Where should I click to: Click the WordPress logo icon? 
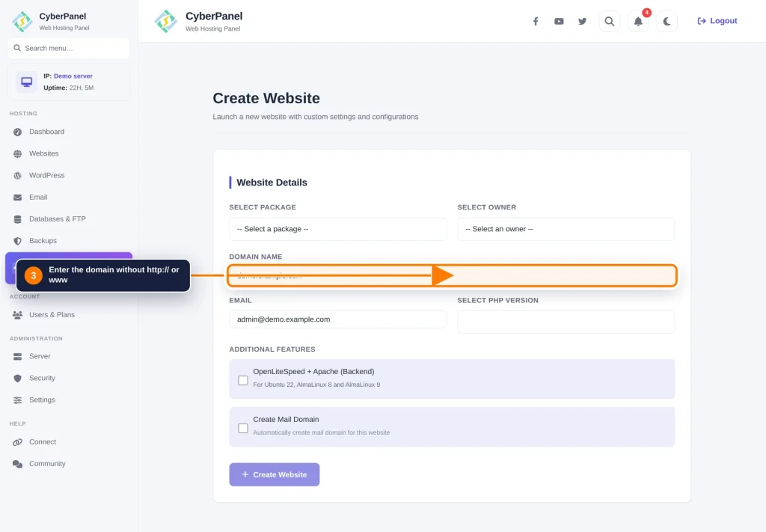coord(18,175)
